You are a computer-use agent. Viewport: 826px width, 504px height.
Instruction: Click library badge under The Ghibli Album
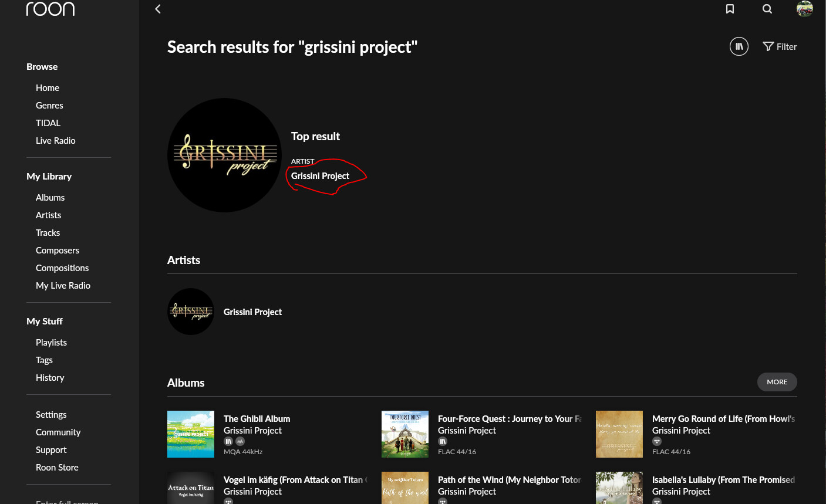click(228, 441)
